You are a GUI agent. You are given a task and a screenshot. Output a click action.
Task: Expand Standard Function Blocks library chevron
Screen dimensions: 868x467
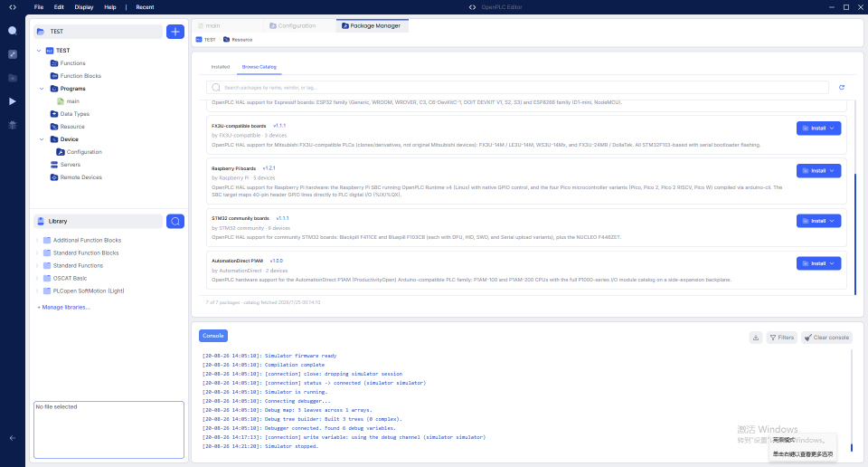(x=37, y=253)
